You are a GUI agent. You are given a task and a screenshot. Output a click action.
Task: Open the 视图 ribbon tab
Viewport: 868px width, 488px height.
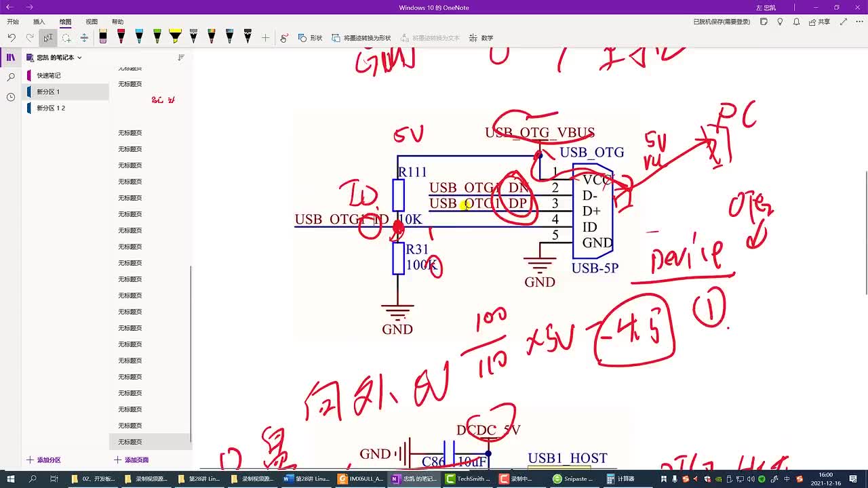[x=92, y=22]
